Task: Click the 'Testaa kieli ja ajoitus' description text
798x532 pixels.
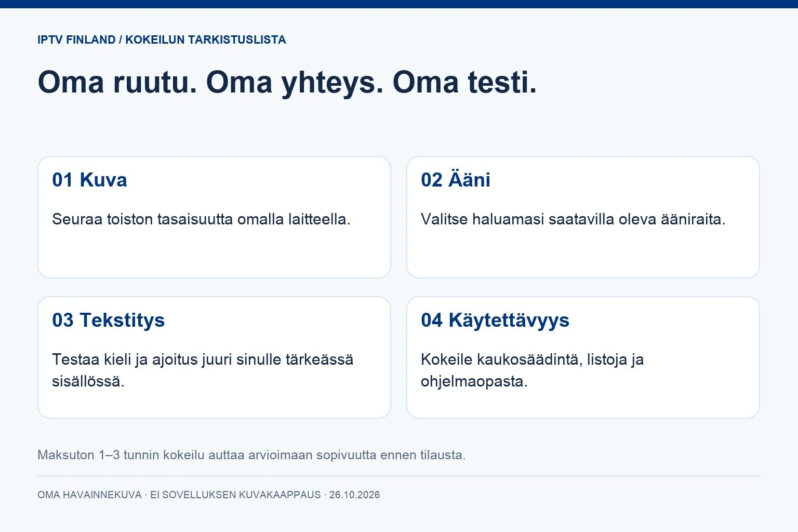Action: 203,370
